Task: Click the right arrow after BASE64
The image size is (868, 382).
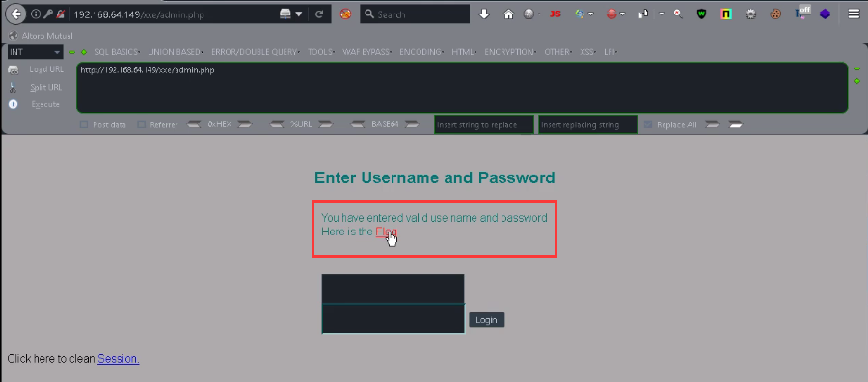Action: pyautogui.click(x=411, y=124)
